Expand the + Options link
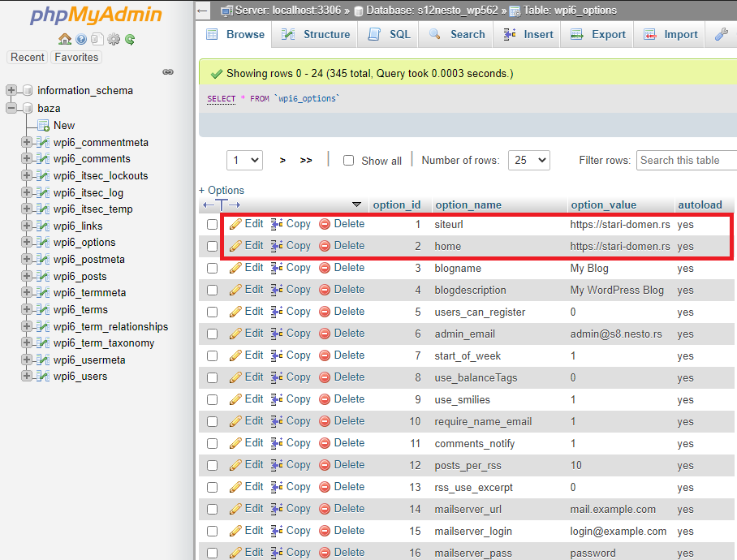The height and width of the screenshot is (560, 737). 222,190
